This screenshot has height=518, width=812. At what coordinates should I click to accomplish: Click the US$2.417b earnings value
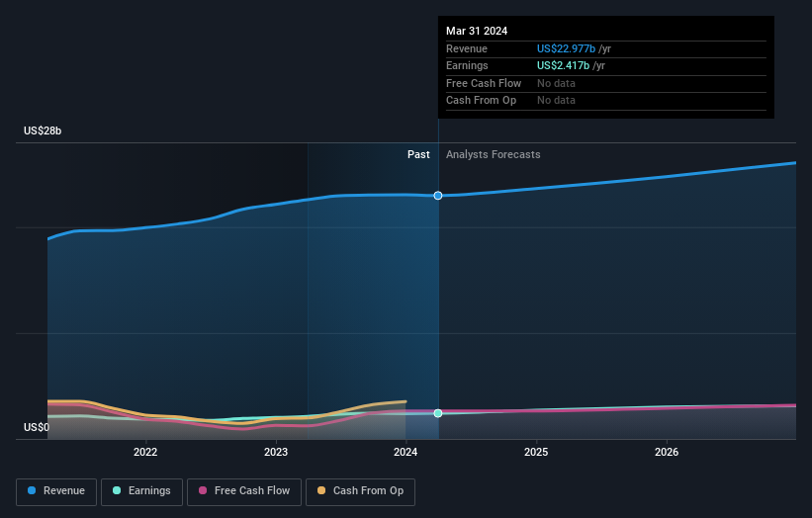tap(563, 65)
